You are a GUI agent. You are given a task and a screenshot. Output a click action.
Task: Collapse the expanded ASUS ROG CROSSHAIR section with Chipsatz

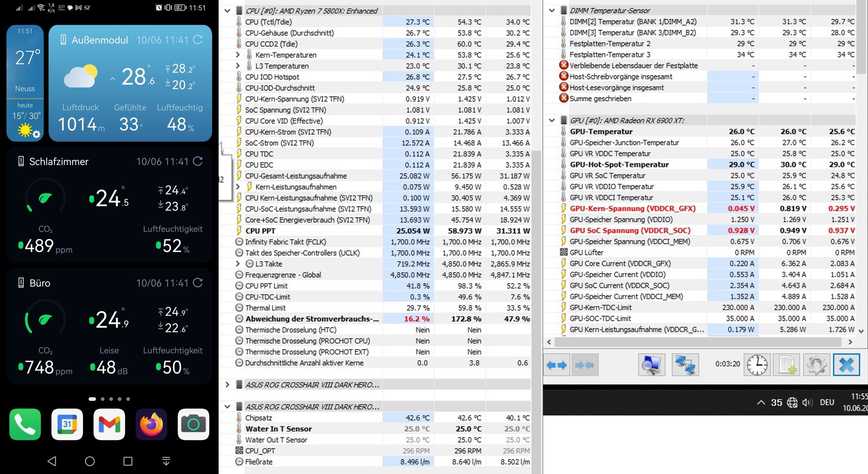tap(227, 407)
